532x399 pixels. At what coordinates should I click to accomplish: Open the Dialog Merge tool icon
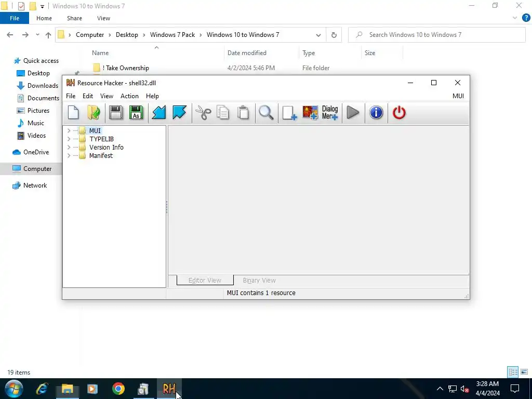(330, 113)
